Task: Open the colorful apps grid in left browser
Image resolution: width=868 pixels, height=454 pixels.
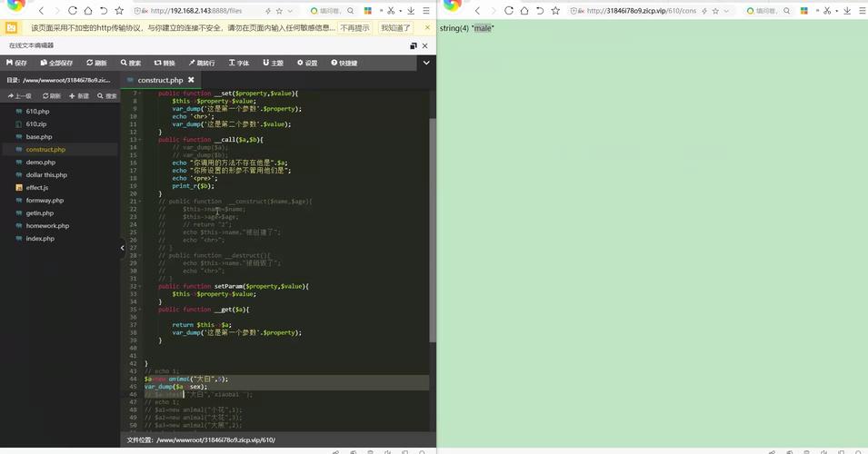Action: click(367, 11)
